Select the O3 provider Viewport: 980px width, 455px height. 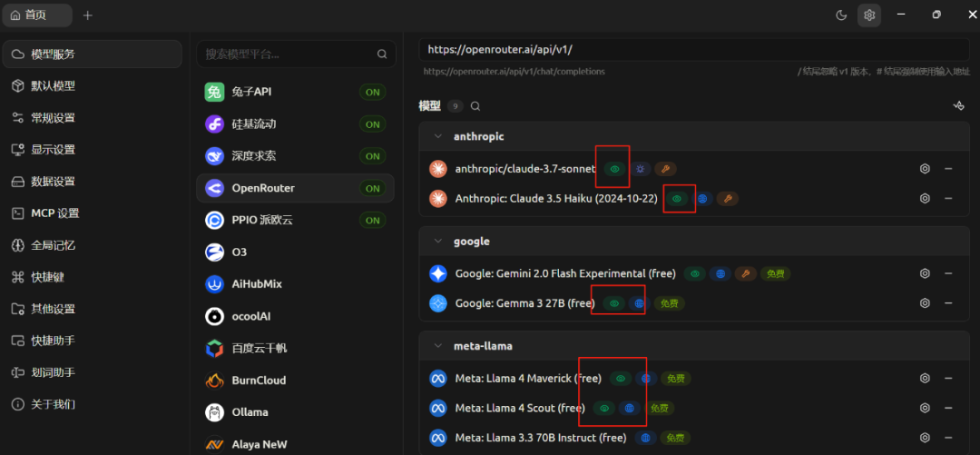295,252
